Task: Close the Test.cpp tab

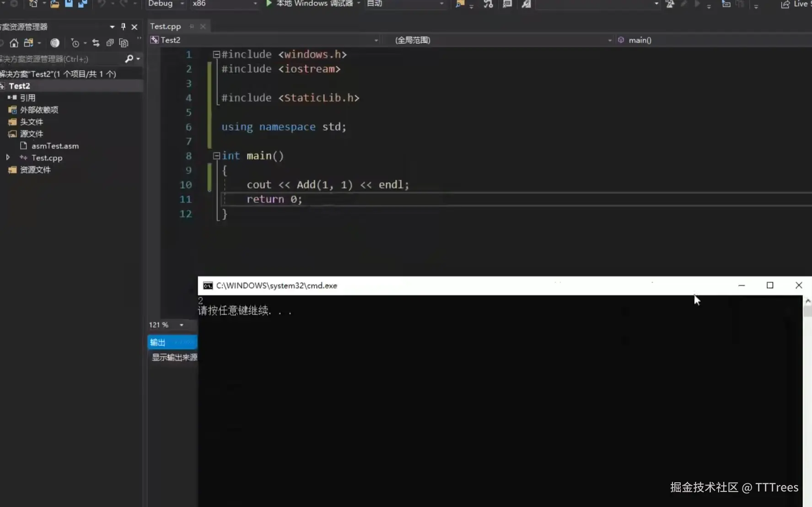Action: [x=203, y=27]
